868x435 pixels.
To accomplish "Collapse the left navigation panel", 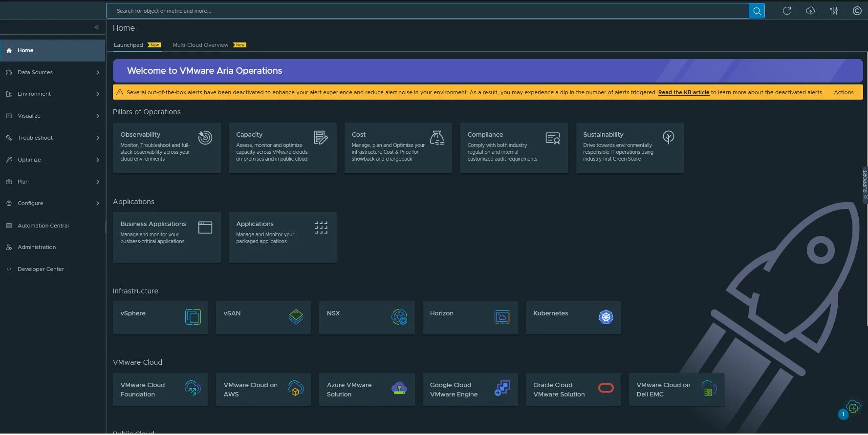I will coord(96,27).
